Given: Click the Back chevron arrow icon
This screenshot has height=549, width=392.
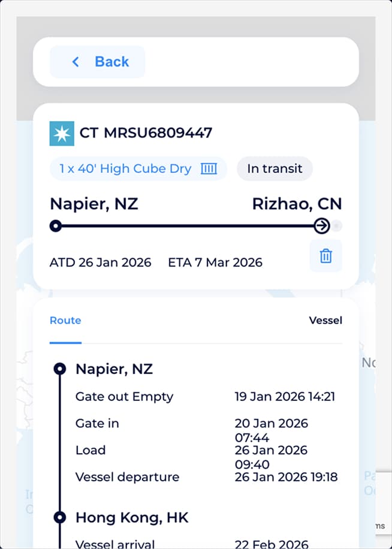Looking at the screenshot, I should tap(76, 62).
